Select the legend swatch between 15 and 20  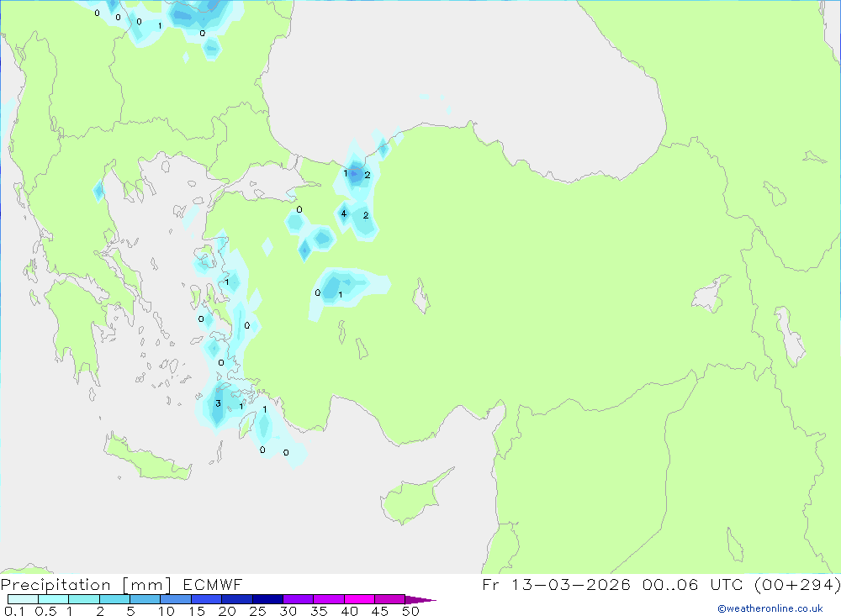pos(206,599)
